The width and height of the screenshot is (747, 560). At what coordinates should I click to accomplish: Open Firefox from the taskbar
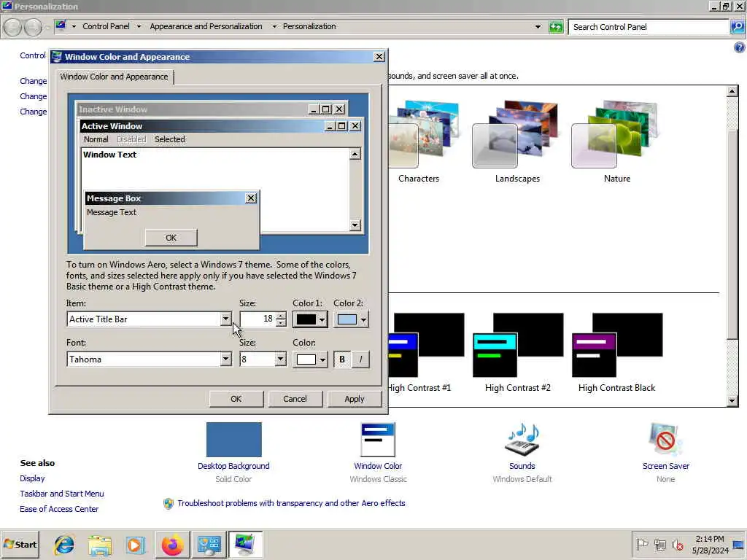click(172, 544)
